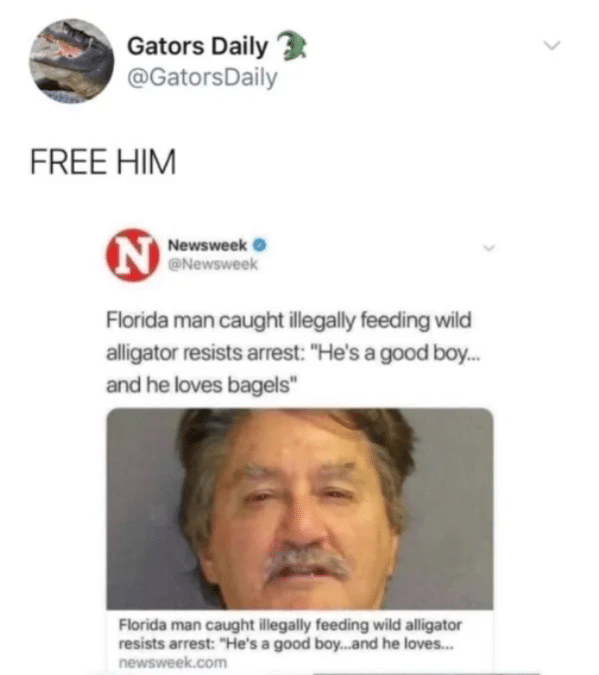This screenshot has width=599, height=675.
Task: Click the blue verified badge next to Newsweek
Action: point(260,245)
